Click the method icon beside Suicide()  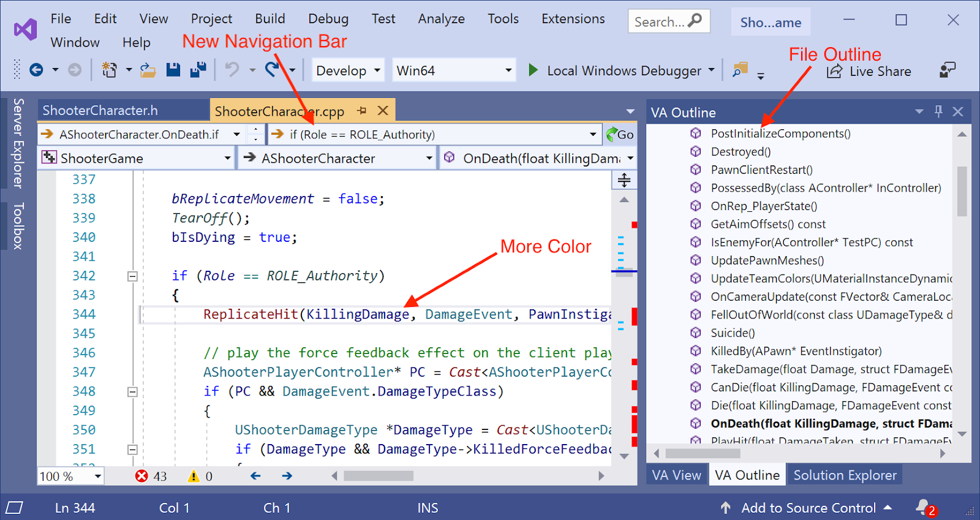point(696,333)
